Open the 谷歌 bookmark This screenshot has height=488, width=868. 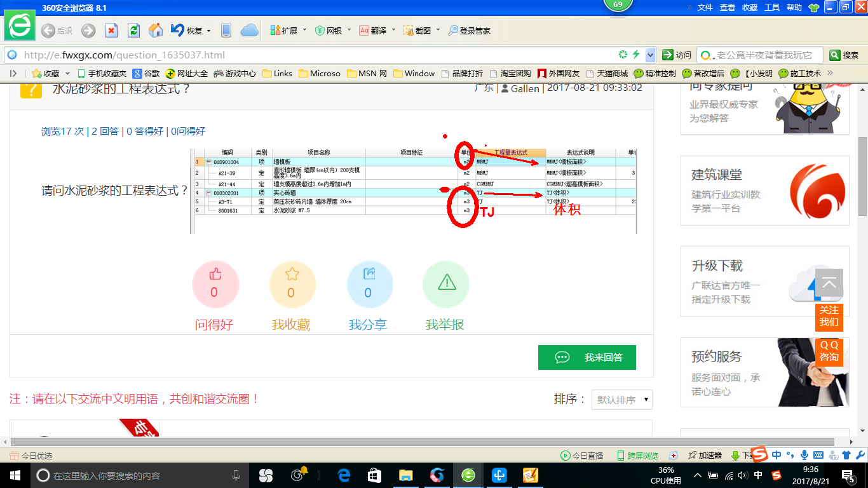click(146, 74)
